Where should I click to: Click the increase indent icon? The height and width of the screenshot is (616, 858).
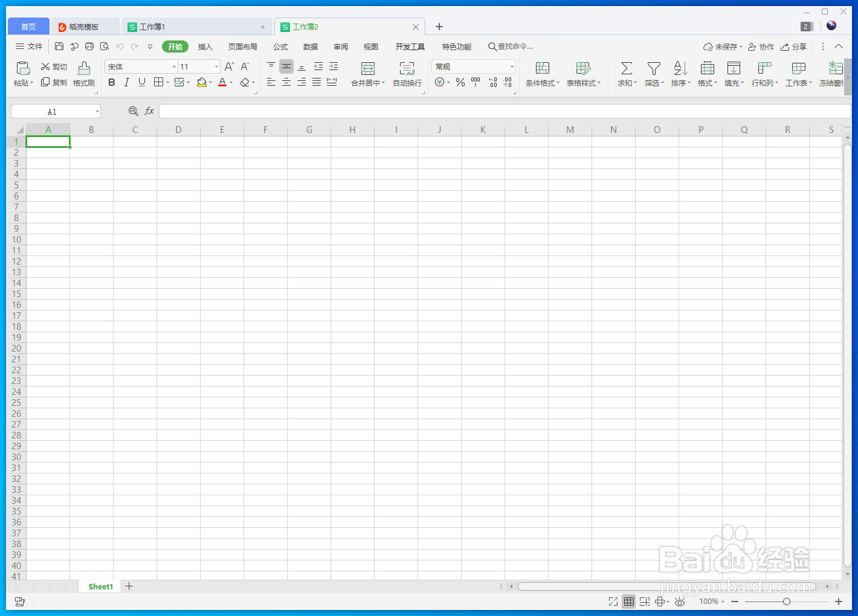(x=334, y=66)
